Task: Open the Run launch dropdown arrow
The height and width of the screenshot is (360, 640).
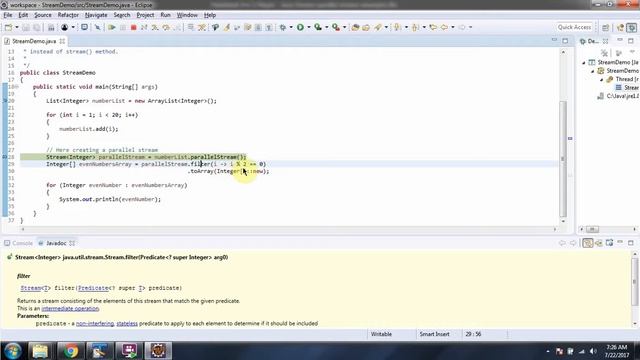Action: pyautogui.click(x=309, y=27)
